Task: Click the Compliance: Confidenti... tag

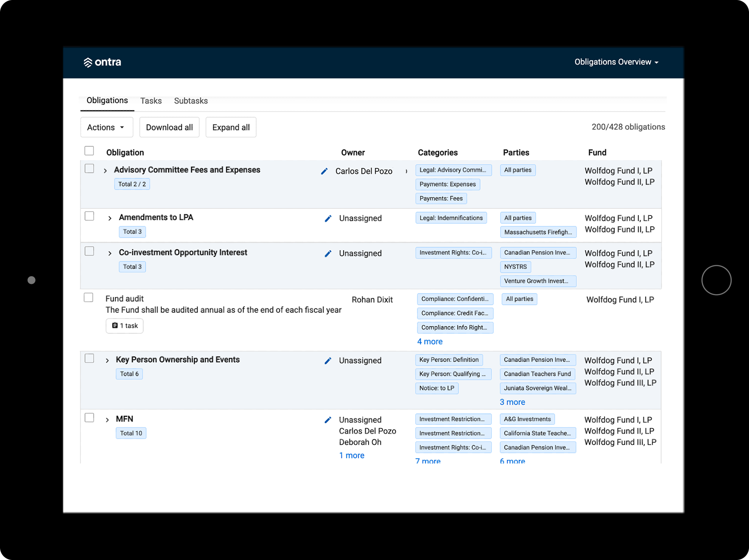Action: 455,299
